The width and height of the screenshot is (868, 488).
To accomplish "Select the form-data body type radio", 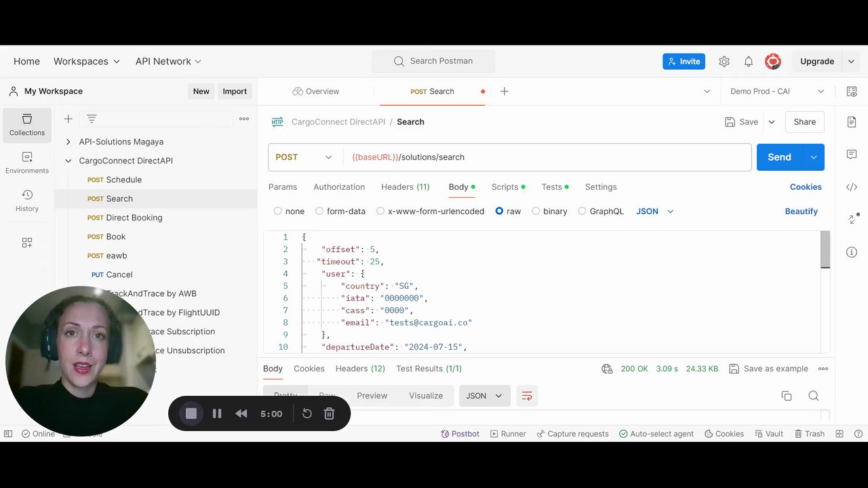I will [x=319, y=211].
